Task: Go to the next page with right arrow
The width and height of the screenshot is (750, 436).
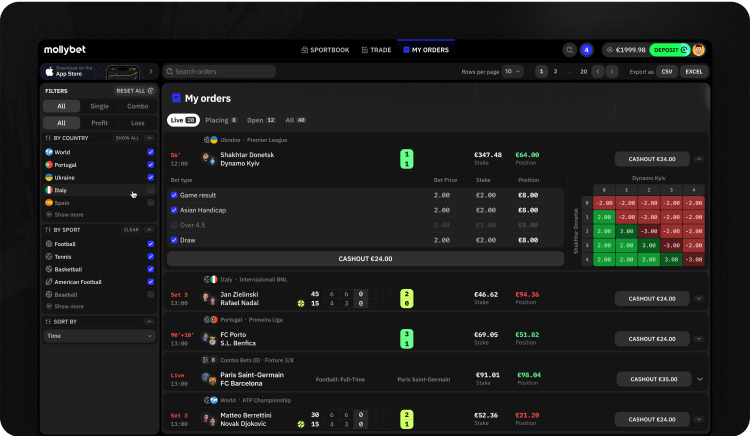Action: (613, 72)
